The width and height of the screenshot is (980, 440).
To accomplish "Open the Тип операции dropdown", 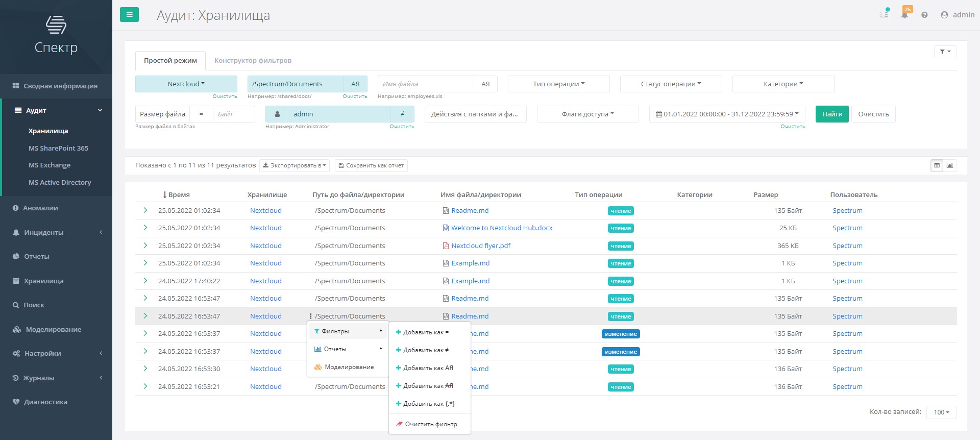I will (x=558, y=84).
